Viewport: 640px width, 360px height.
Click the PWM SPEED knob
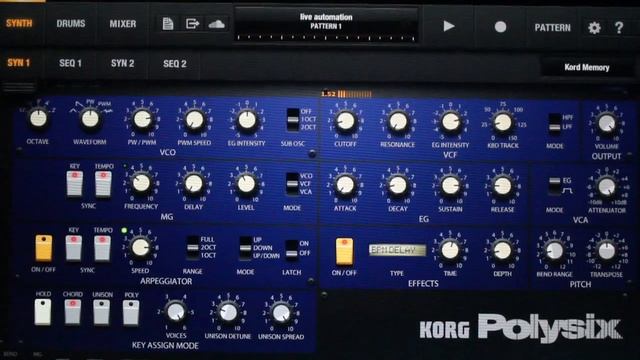click(195, 120)
